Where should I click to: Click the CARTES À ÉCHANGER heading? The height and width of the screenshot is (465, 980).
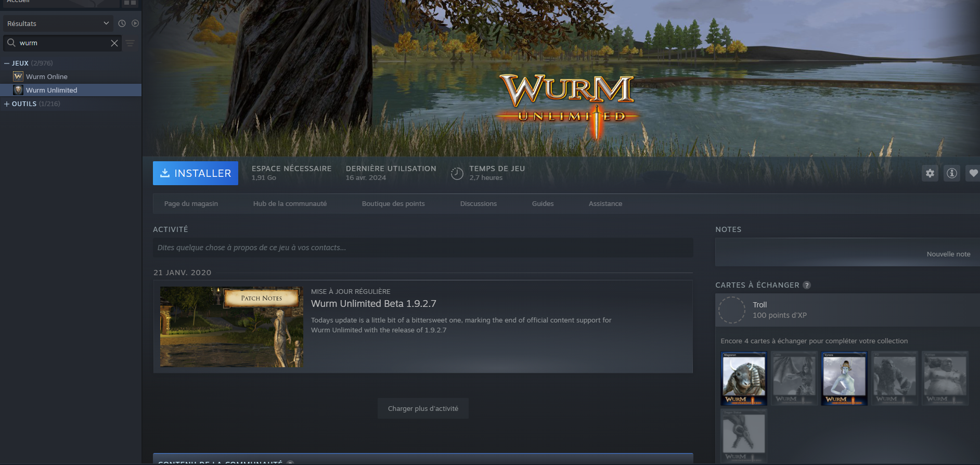(757, 285)
